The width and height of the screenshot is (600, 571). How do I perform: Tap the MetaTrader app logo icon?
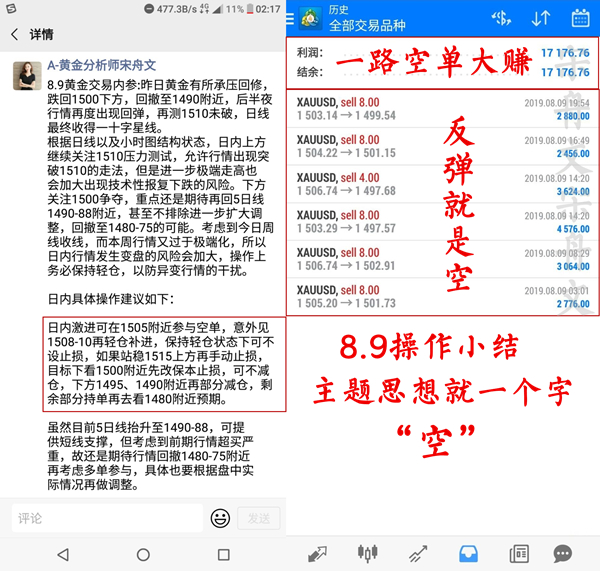311,18
